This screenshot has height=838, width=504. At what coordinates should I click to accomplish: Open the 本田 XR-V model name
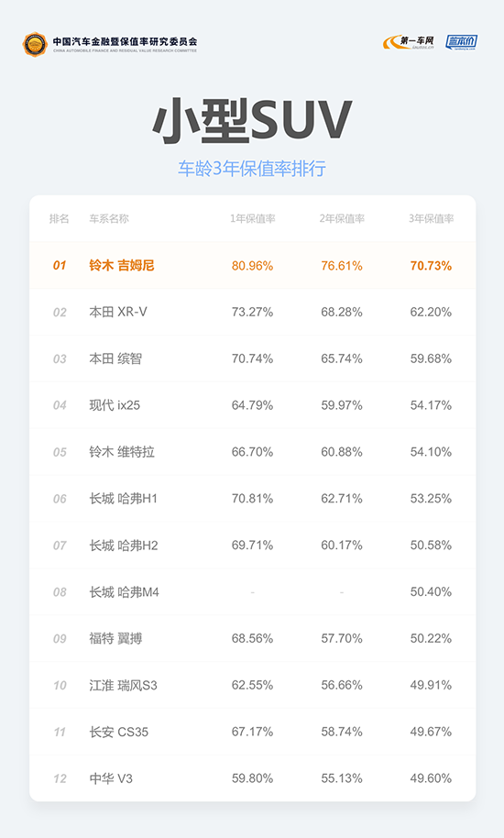(118, 312)
